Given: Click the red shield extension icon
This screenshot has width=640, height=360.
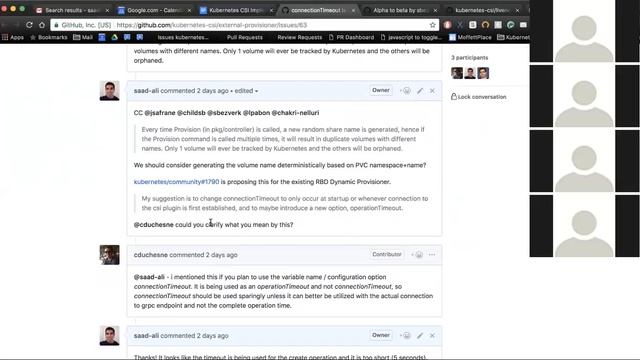Looking at the screenshot, I should pos(447,25).
